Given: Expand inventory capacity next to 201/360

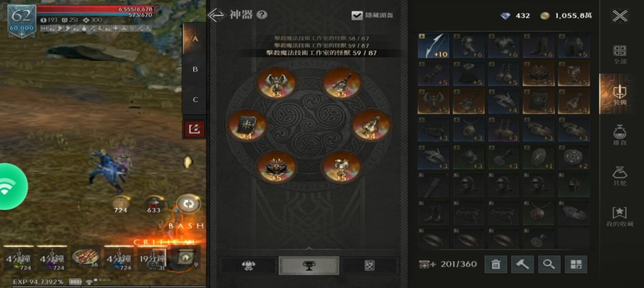Looking at the screenshot, I should tap(427, 264).
